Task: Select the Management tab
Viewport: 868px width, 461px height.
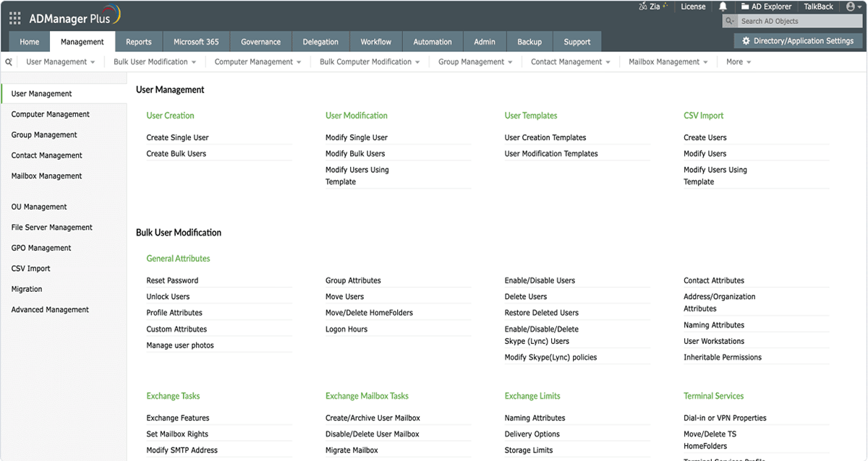Action: (82, 42)
